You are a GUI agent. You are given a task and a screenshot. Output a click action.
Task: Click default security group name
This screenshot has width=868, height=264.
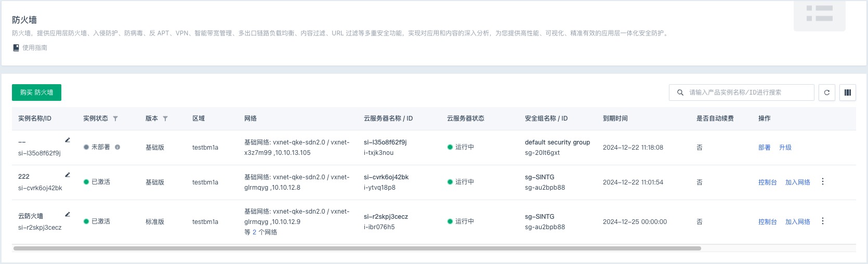(x=557, y=142)
